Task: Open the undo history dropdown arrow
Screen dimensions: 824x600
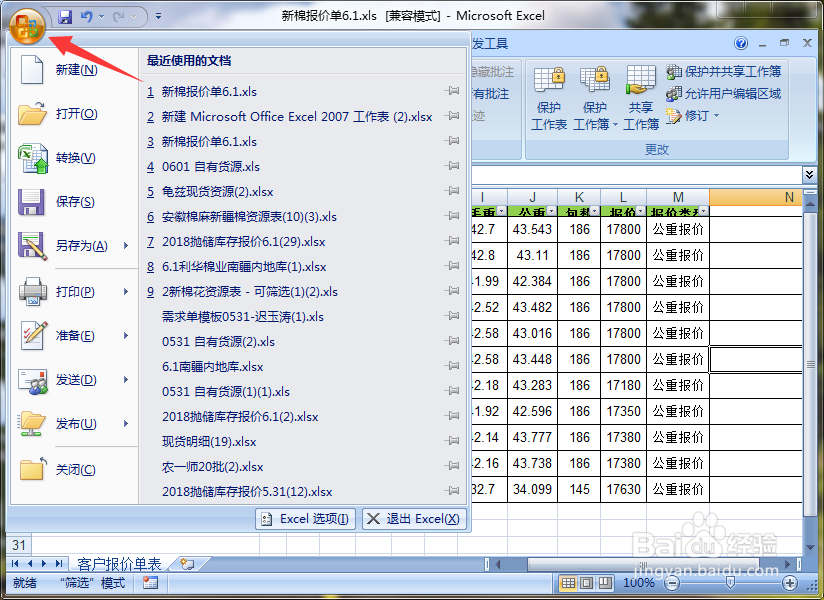Action: [102, 17]
